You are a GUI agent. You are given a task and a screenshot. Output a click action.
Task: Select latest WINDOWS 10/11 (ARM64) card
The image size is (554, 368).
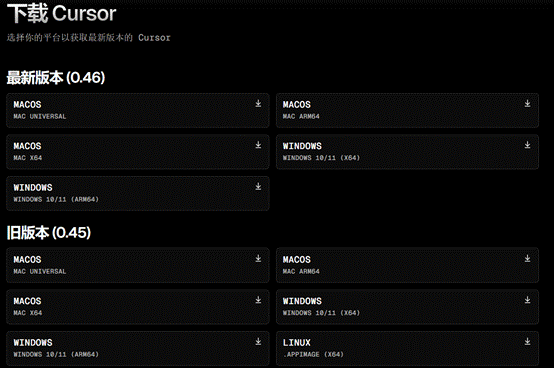tap(138, 193)
